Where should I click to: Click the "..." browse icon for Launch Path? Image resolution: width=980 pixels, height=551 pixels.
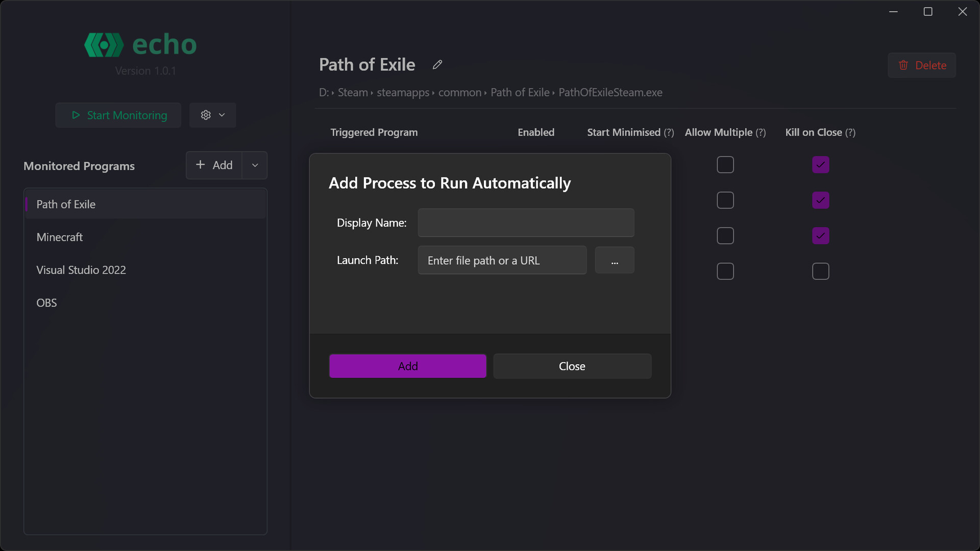click(x=614, y=260)
